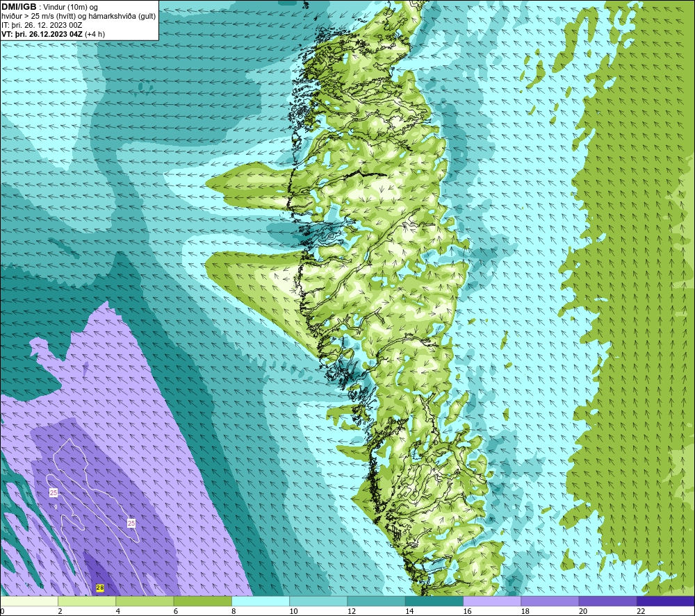Select the dark indigo swatch above 22 m/s

[666, 601]
